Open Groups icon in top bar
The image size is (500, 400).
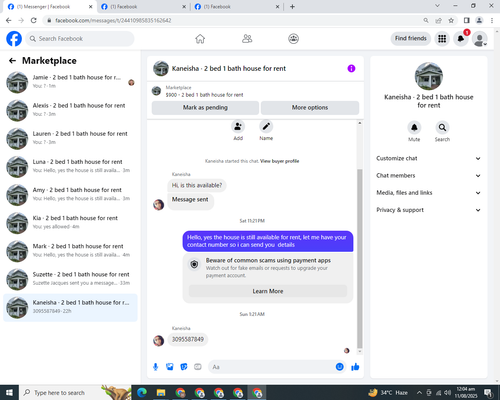click(293, 39)
